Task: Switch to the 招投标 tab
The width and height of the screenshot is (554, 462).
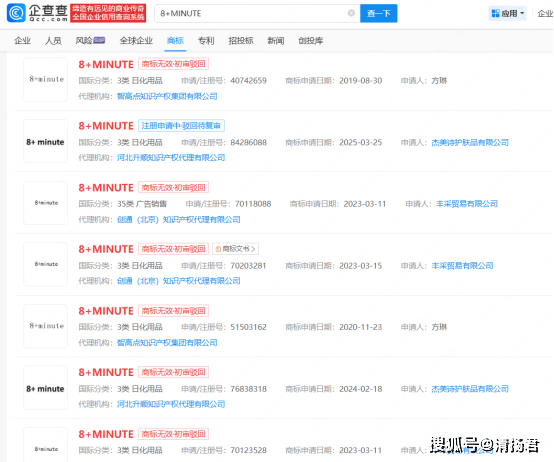Action: click(241, 41)
